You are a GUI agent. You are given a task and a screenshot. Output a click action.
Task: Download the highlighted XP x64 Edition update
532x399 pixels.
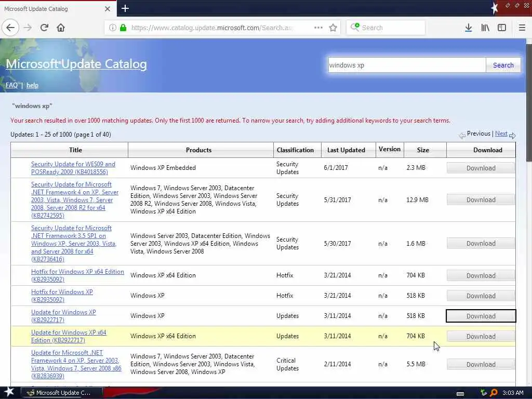point(481,336)
